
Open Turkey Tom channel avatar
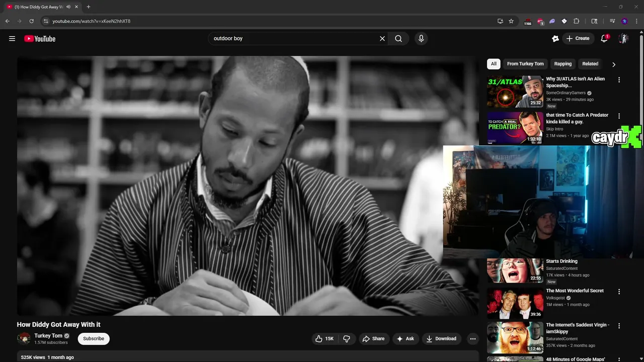(x=24, y=339)
